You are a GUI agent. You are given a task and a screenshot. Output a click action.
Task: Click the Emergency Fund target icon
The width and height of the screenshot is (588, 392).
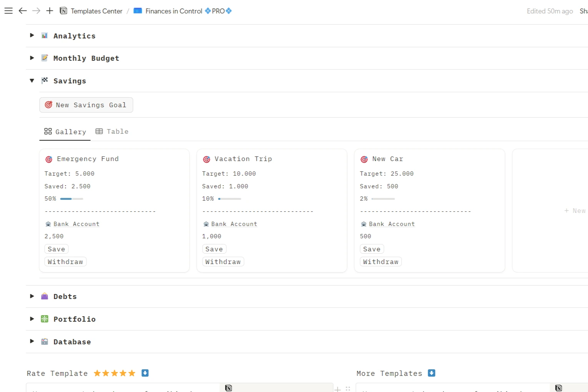(x=49, y=159)
